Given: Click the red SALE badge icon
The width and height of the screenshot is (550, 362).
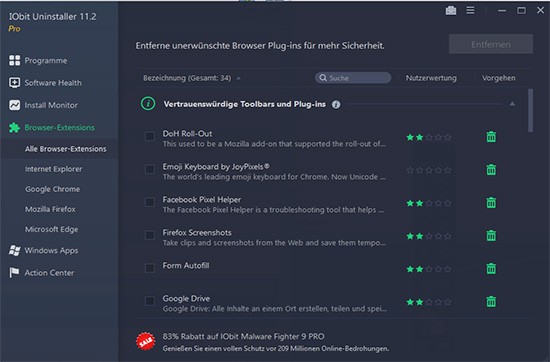Looking at the screenshot, I should click(146, 341).
